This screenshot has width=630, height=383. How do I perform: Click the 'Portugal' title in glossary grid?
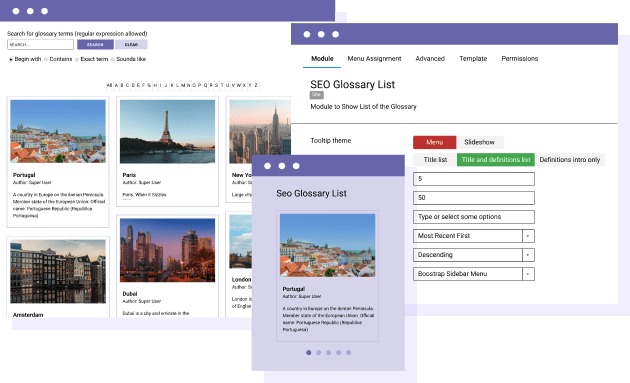tap(24, 175)
